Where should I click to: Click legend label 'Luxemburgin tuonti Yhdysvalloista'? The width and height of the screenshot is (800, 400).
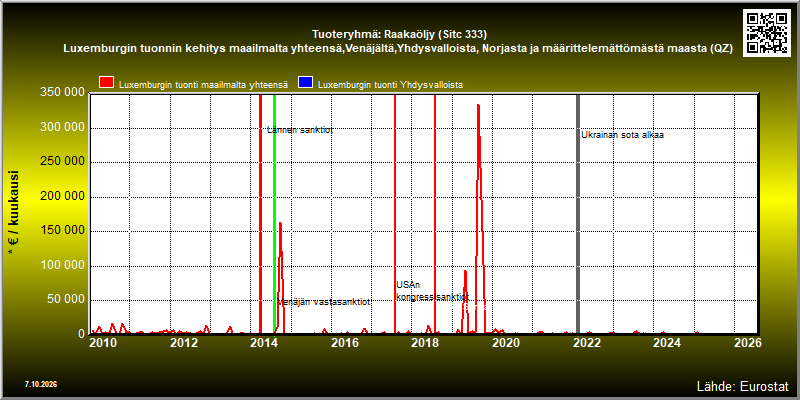tap(390, 85)
